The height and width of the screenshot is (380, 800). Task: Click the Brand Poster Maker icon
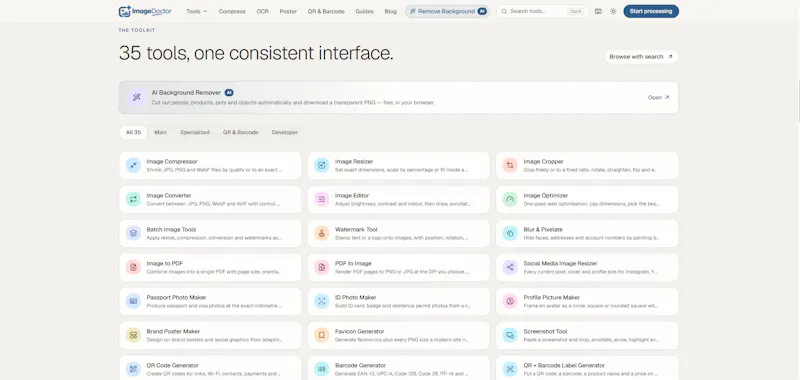coord(133,335)
